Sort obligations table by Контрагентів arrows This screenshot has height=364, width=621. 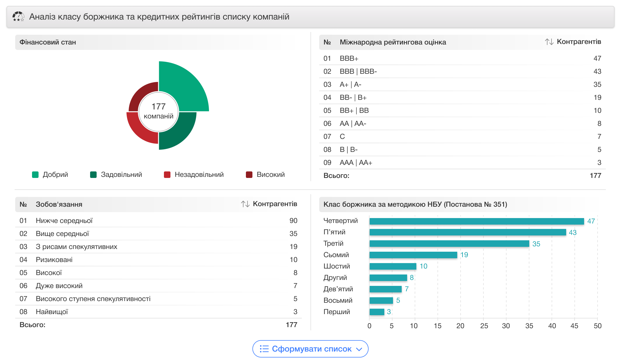tap(245, 204)
